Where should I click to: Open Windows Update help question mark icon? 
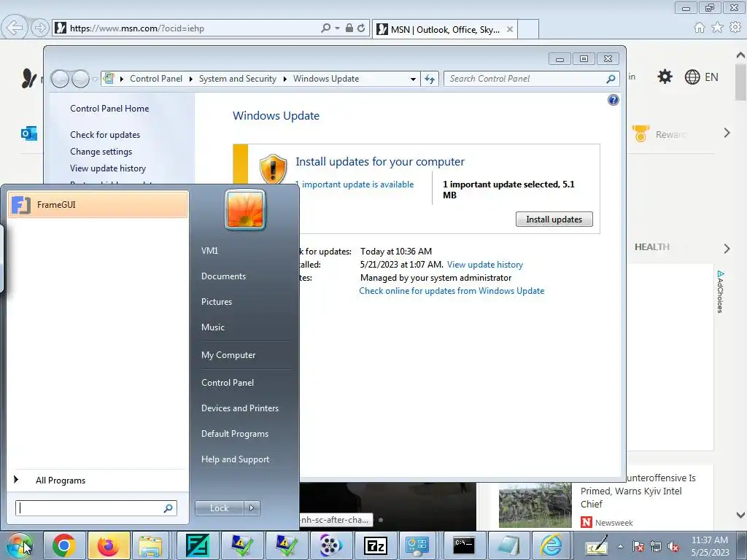613,100
